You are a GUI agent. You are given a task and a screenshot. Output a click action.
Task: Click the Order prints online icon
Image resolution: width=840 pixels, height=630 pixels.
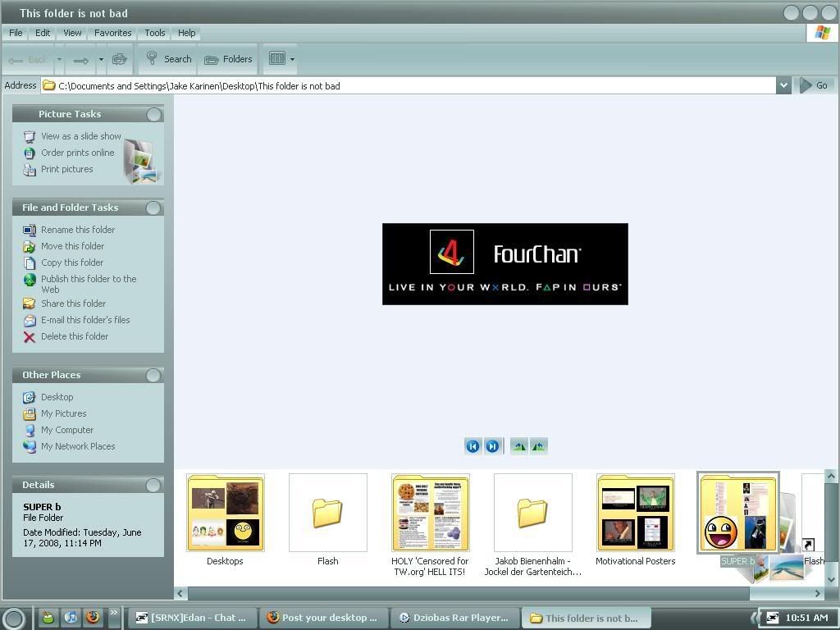click(x=29, y=153)
